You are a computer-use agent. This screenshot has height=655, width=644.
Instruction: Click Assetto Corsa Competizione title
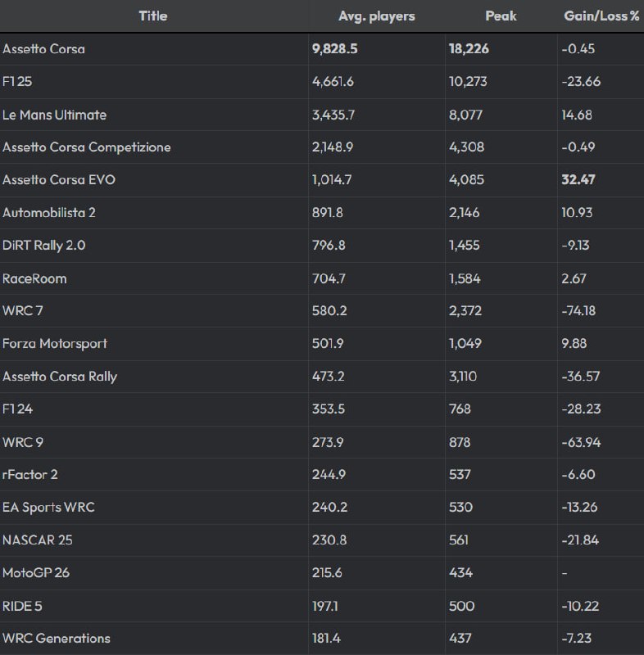[87, 147]
